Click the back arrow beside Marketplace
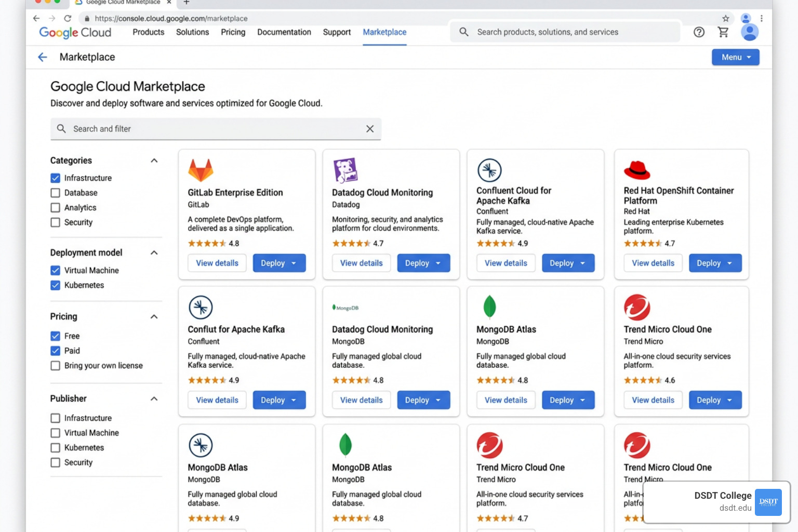 pyautogui.click(x=43, y=57)
